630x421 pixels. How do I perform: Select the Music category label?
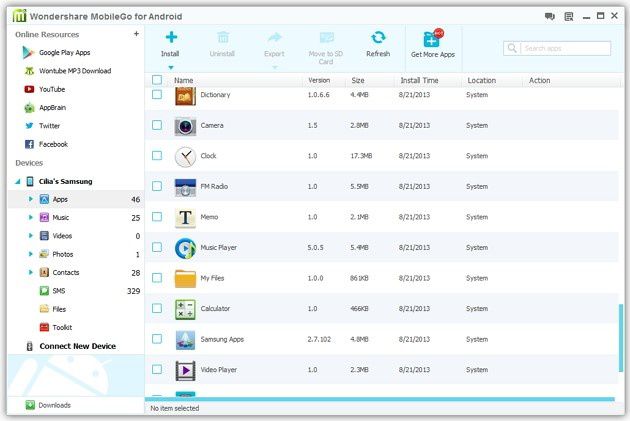61,217
